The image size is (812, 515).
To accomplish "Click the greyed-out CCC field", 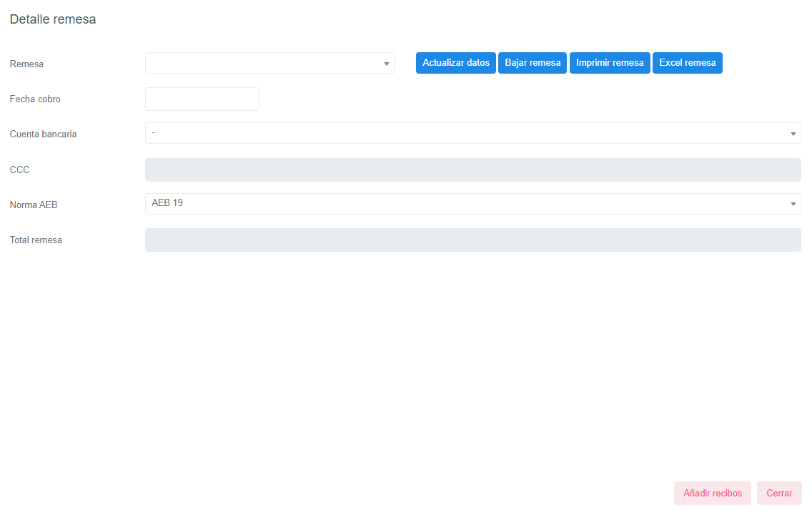I will point(472,170).
